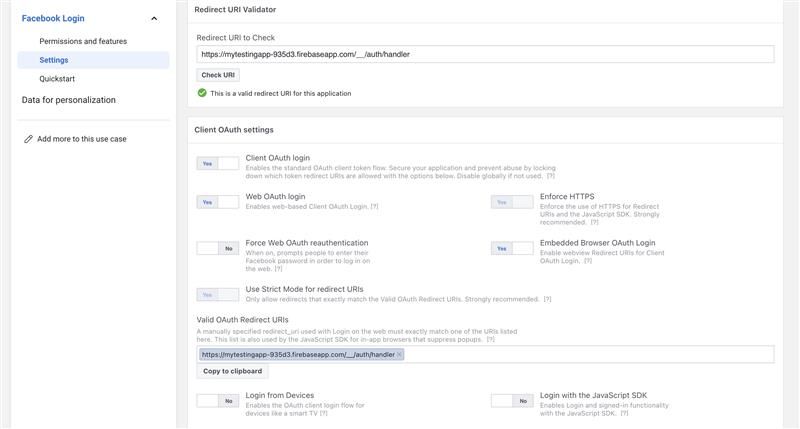800x429 pixels.
Task: Click the green valid checkmark icon
Action: pyautogui.click(x=202, y=93)
